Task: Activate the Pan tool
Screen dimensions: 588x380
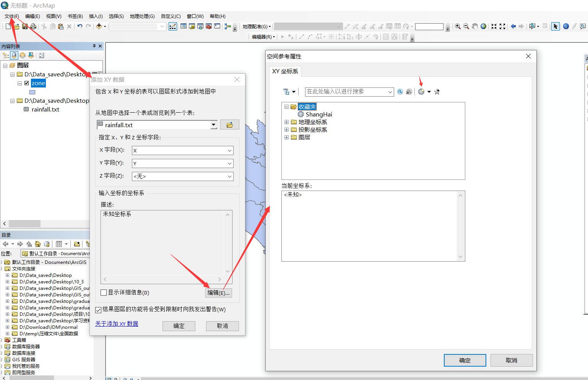Action: tap(474, 26)
